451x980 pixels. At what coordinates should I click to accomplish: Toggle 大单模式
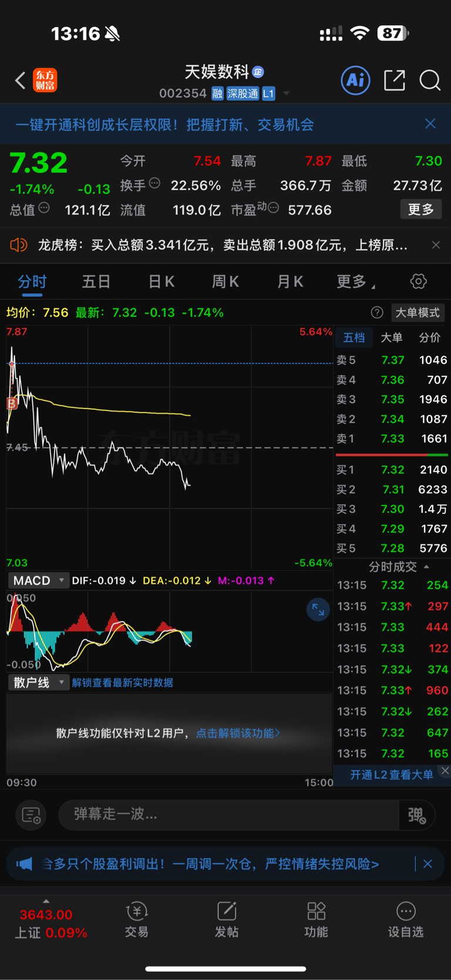click(x=418, y=312)
